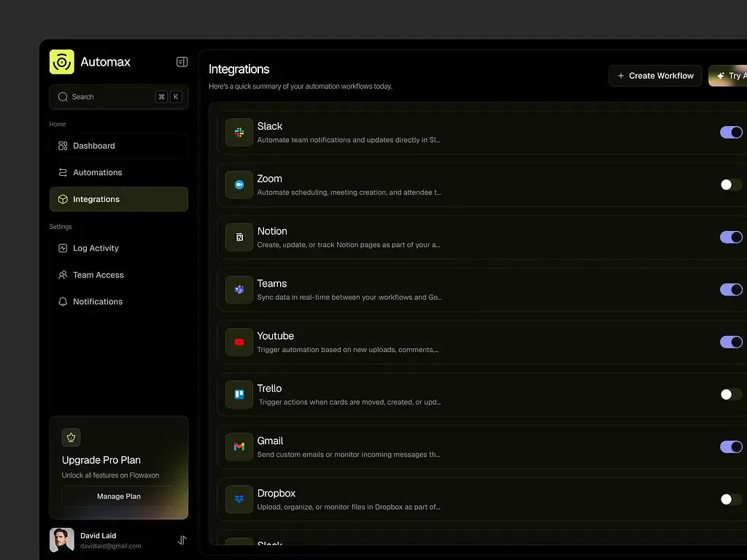Click the Create Workflow button

point(656,76)
